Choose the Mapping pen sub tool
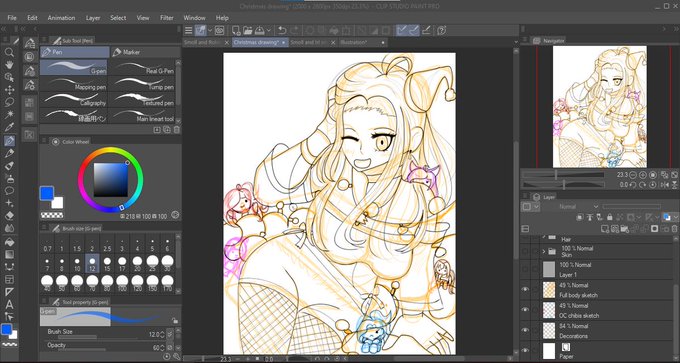 [74, 83]
